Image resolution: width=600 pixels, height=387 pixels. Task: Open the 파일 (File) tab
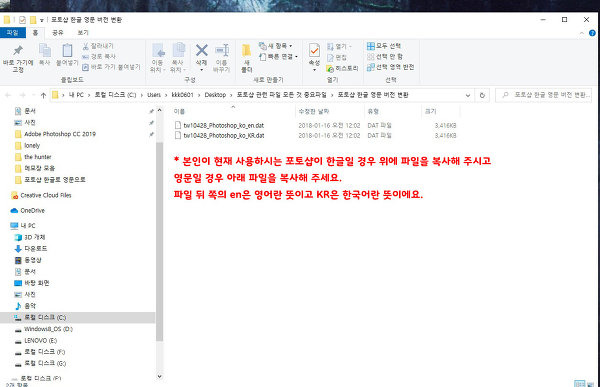point(13,33)
